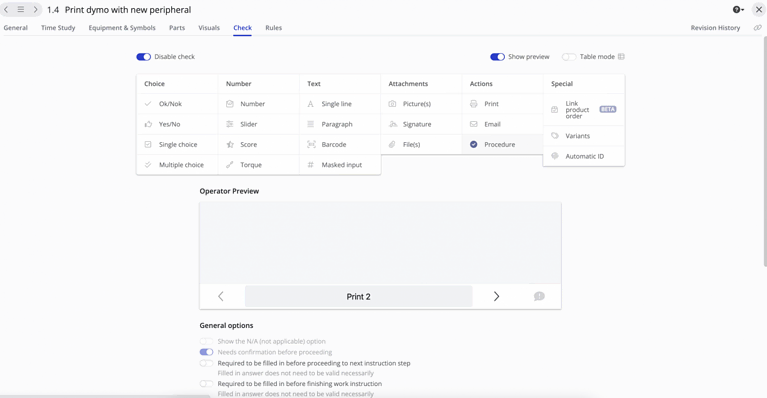Open the step list menu icon
Viewport: 767px width, 398px height.
(x=21, y=9)
